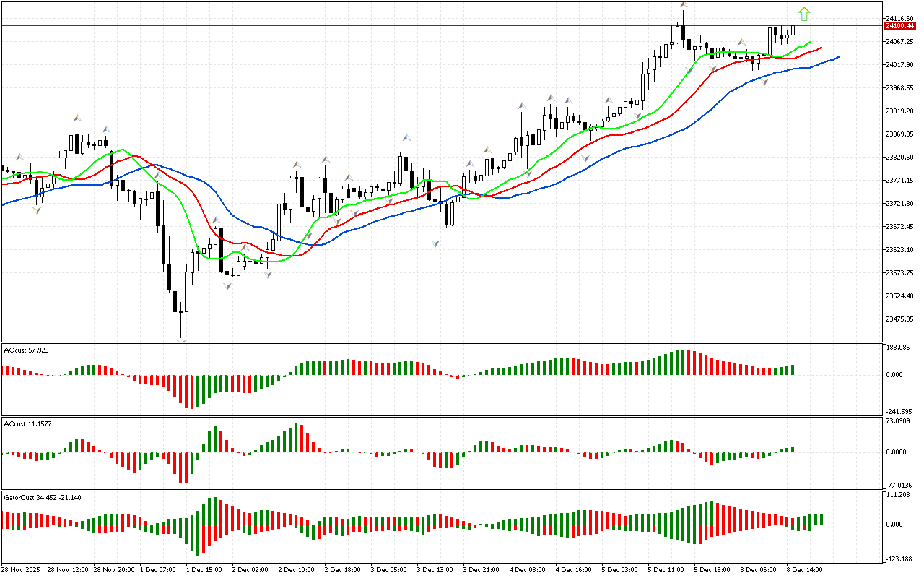924x578 pixels.
Task: Select the fractal arrow above the highest candle
Action: [682, 5]
